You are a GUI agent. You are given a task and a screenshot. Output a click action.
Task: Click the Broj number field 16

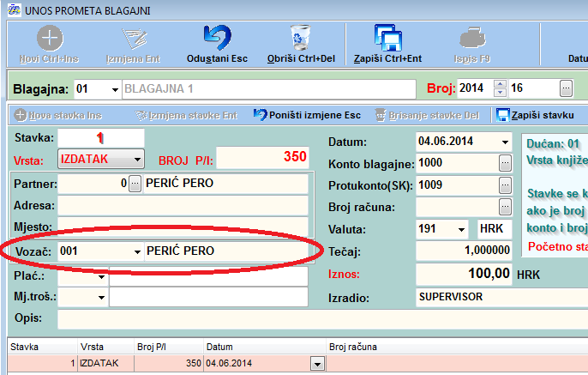534,88
